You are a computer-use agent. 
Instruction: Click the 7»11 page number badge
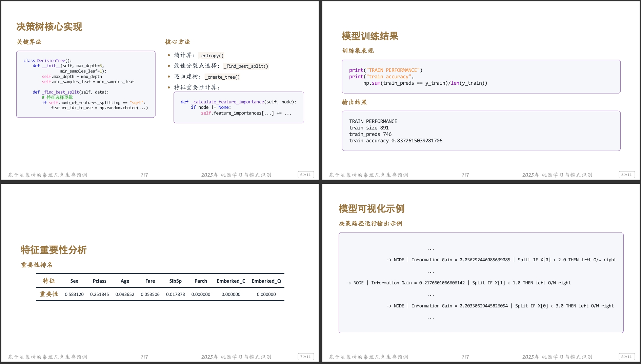pyautogui.click(x=305, y=357)
